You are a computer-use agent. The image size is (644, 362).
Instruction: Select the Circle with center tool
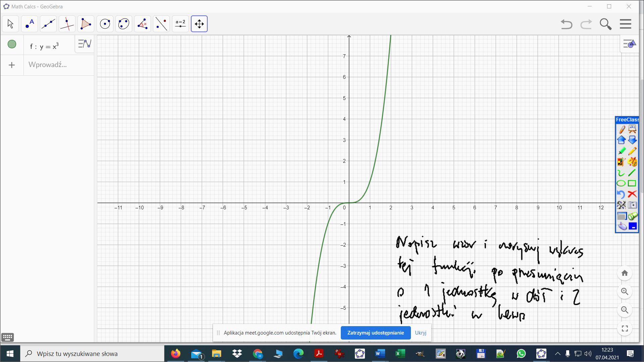pyautogui.click(x=105, y=24)
